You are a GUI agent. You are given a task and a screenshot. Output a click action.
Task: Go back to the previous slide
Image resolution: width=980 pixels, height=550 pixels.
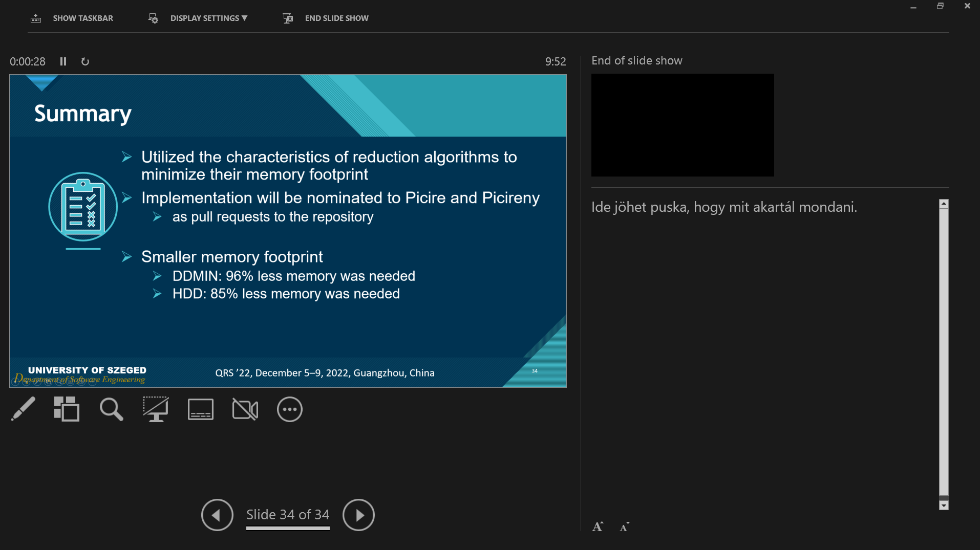[217, 515]
